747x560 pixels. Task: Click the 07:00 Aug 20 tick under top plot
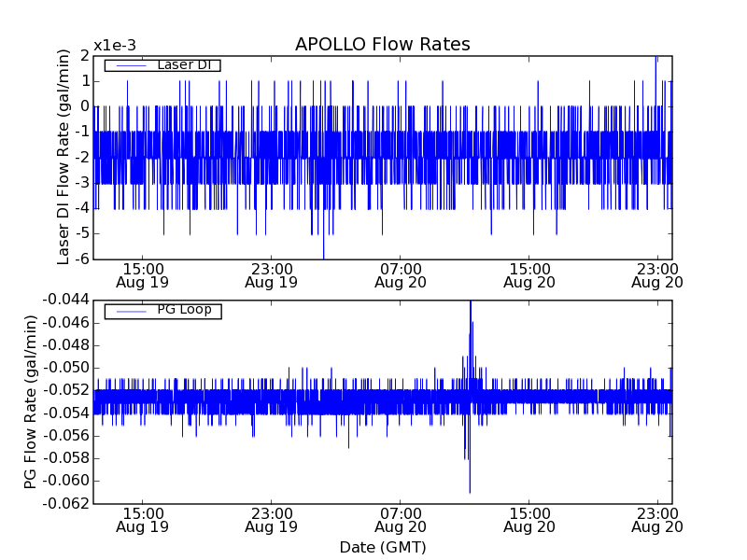[x=401, y=274]
